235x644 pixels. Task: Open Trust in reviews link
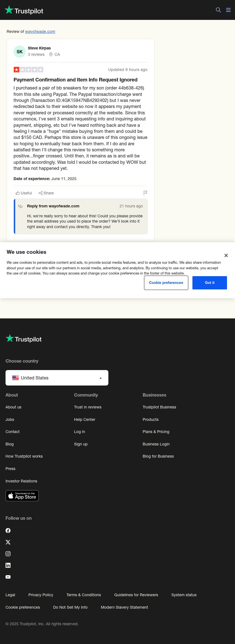[x=88, y=407]
